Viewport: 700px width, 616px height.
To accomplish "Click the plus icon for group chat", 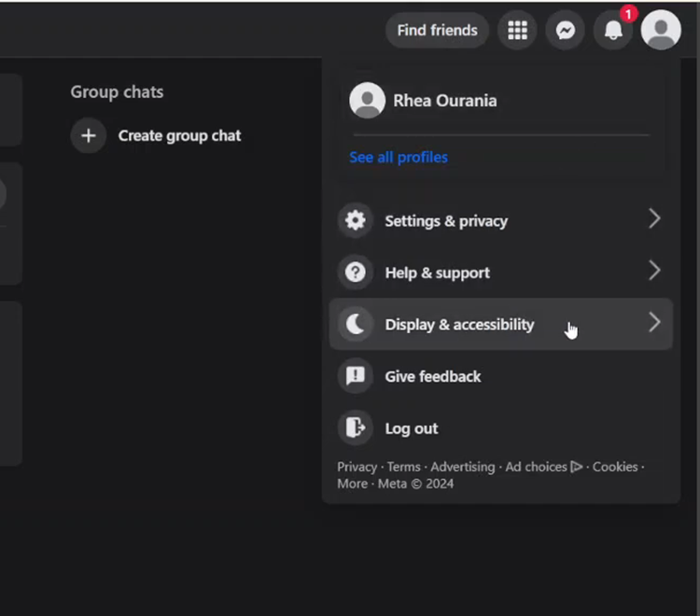I will pyautogui.click(x=89, y=135).
